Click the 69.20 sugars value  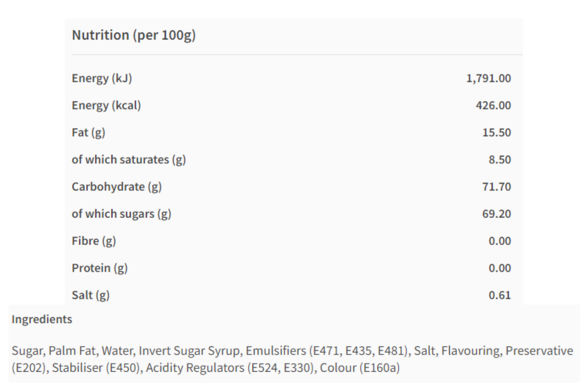pos(496,214)
